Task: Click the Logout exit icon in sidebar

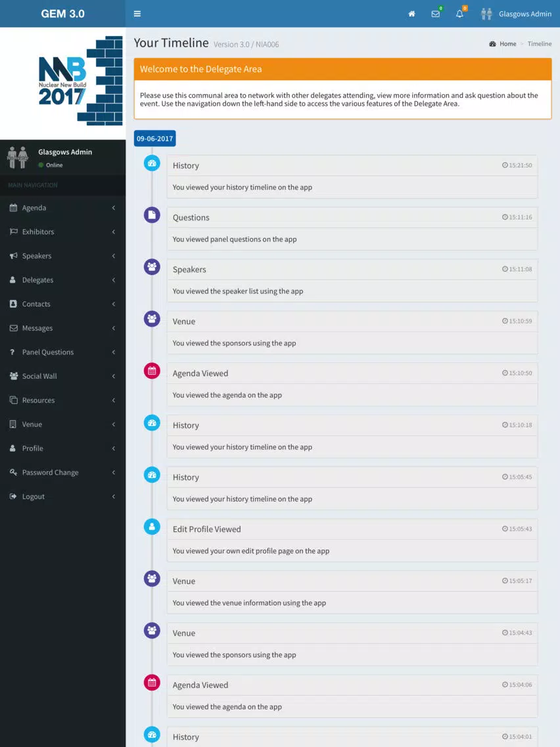Action: (x=13, y=496)
